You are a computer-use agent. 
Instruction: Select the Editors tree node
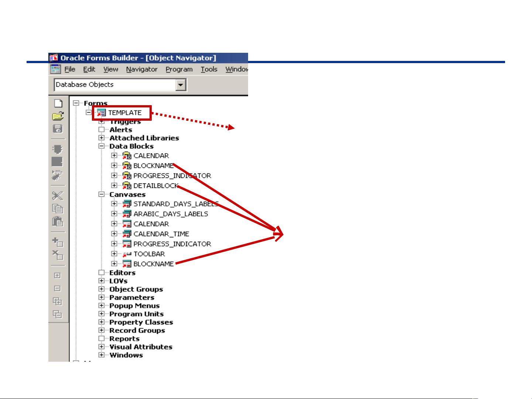point(123,273)
